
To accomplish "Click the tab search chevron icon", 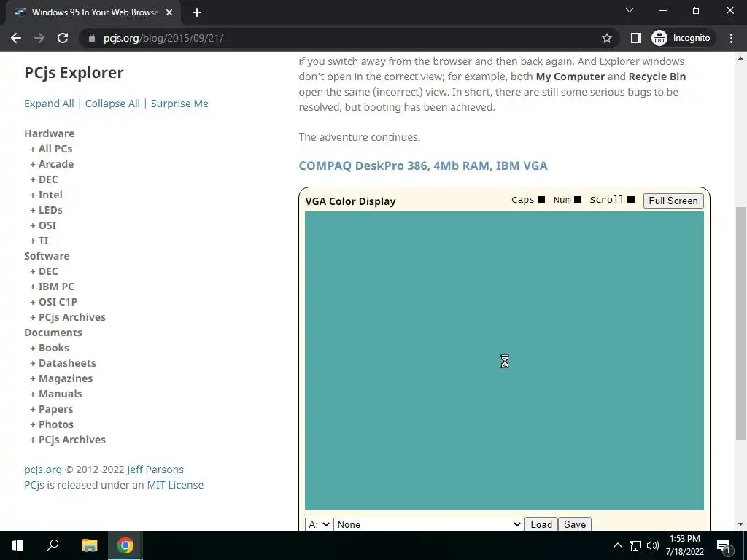I will (x=630, y=10).
